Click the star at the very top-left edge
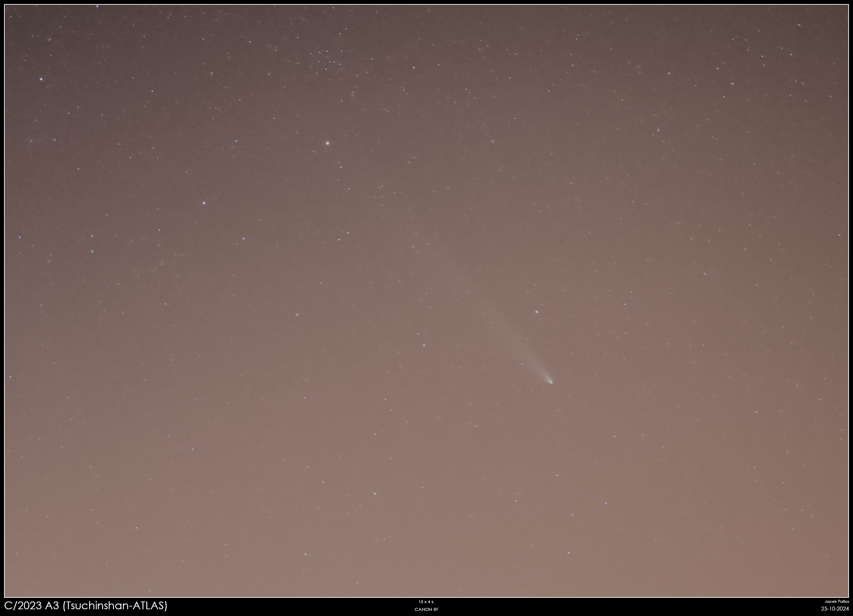 tap(98, 6)
